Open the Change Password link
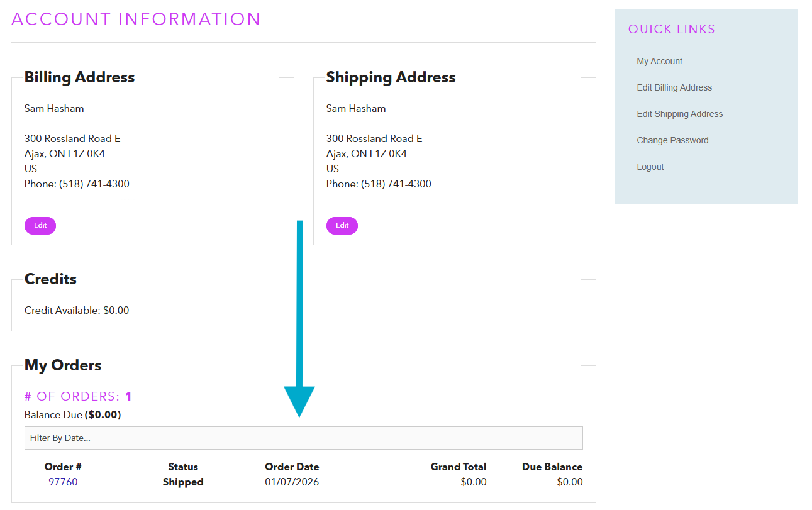This screenshot has height=510, width=812. click(x=672, y=140)
